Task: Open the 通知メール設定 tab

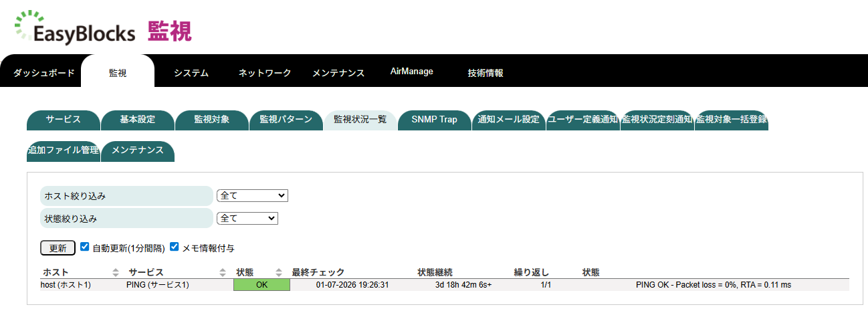Action: 509,120
